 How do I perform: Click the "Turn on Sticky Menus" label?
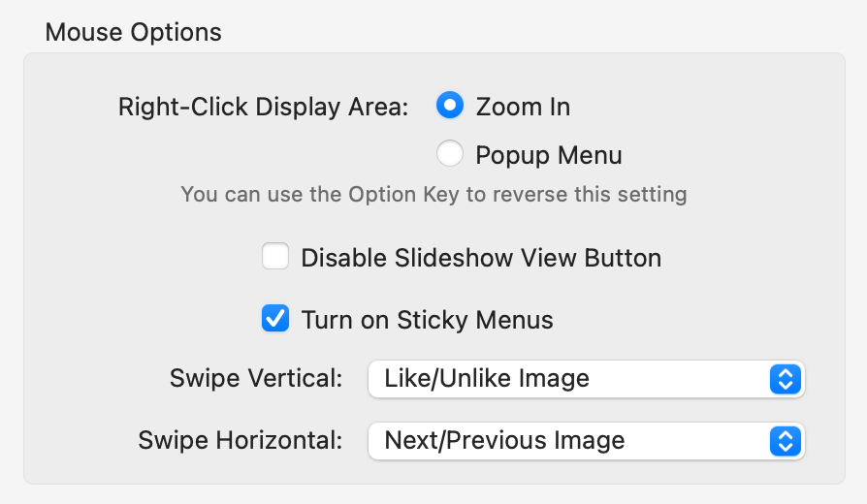(x=427, y=320)
